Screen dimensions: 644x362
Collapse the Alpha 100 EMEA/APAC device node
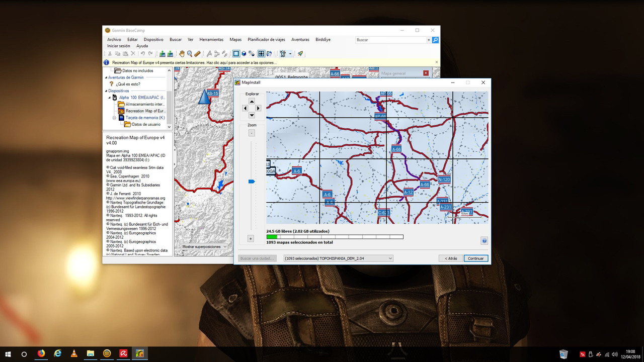(110, 98)
